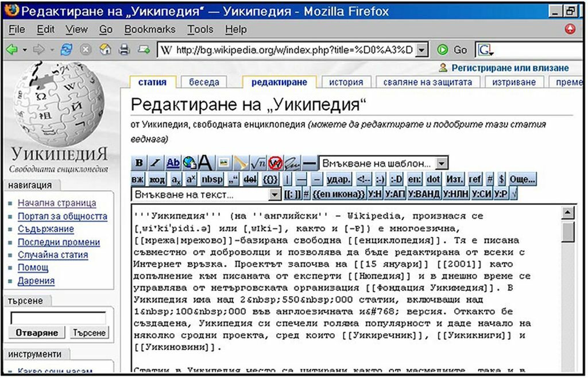Click the red throbber icon beside menu bar
Screen dimensions: 588x378
pos(570,29)
